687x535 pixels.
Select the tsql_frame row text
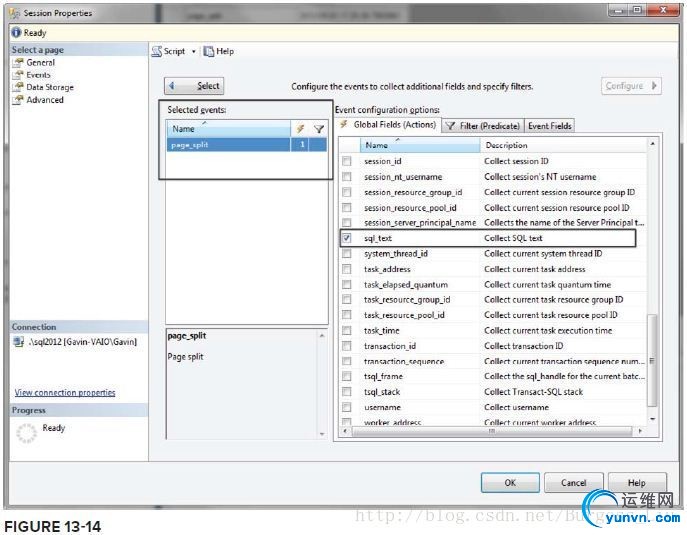[383, 376]
